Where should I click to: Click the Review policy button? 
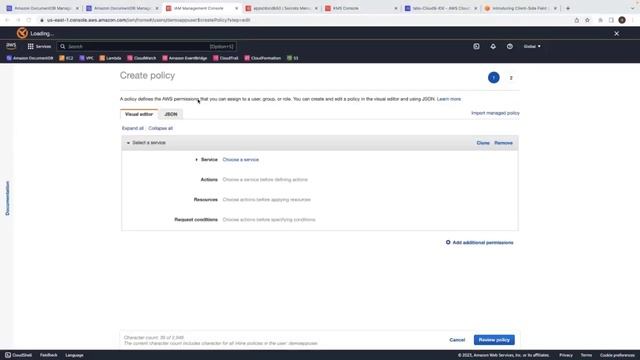point(494,340)
